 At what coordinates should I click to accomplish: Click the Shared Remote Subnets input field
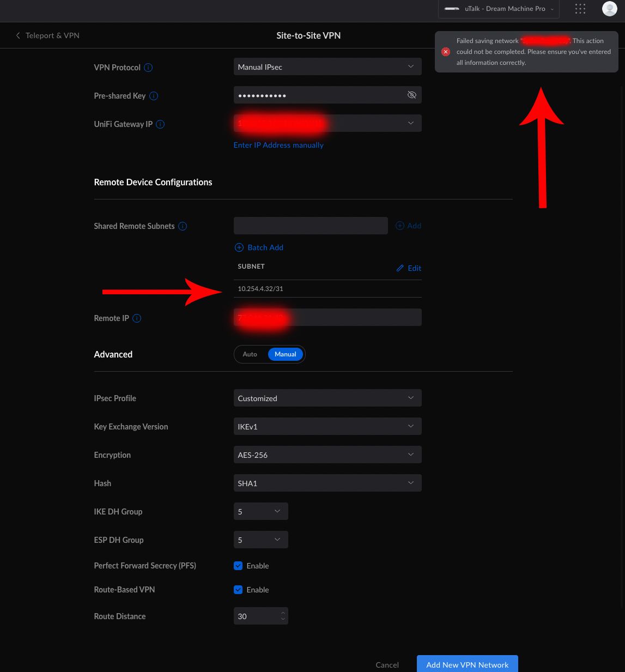coord(311,226)
